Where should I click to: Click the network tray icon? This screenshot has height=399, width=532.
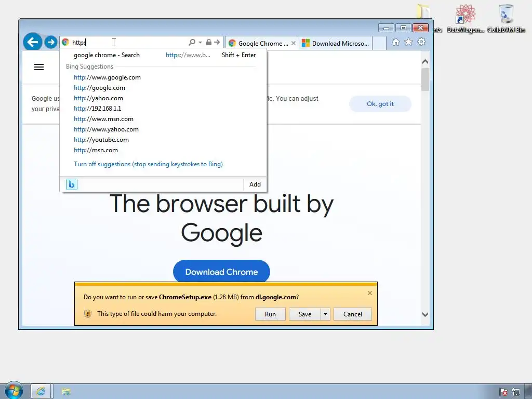click(x=516, y=392)
